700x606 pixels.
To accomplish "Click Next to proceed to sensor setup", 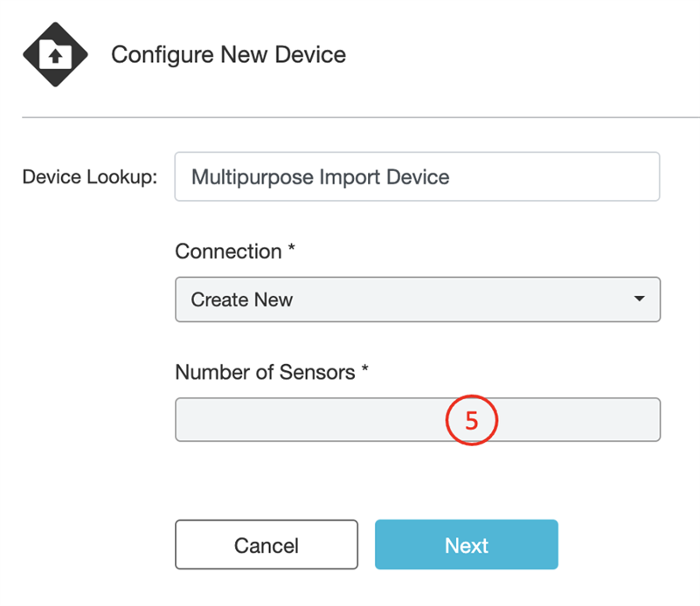I will [466, 545].
